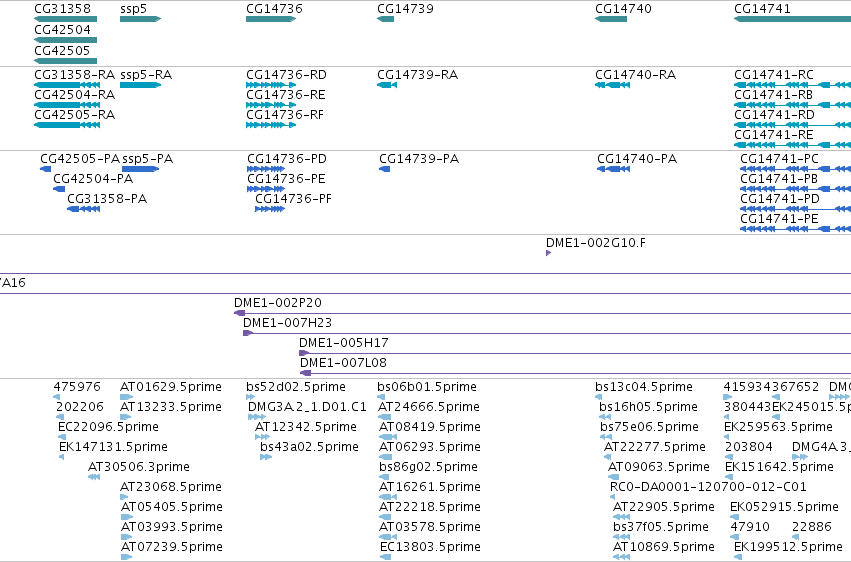Image resolution: width=851 pixels, height=562 pixels.
Task: Select the ssp5-PA protein feature
Action: 141,169
